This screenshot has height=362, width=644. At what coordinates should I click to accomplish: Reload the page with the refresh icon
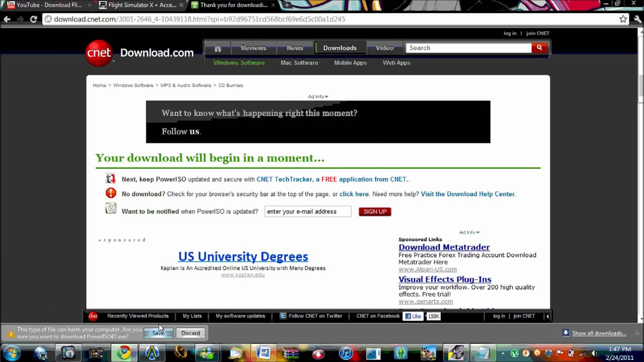pos(33,19)
